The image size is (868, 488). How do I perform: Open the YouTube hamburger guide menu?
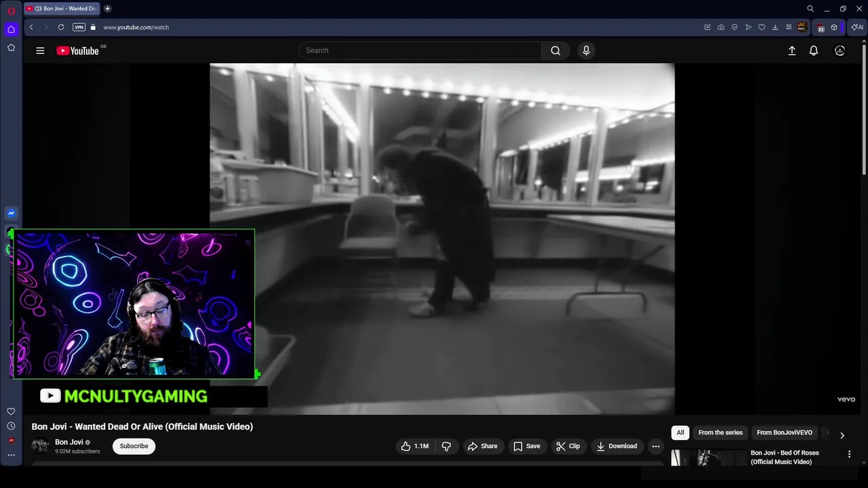(40, 50)
